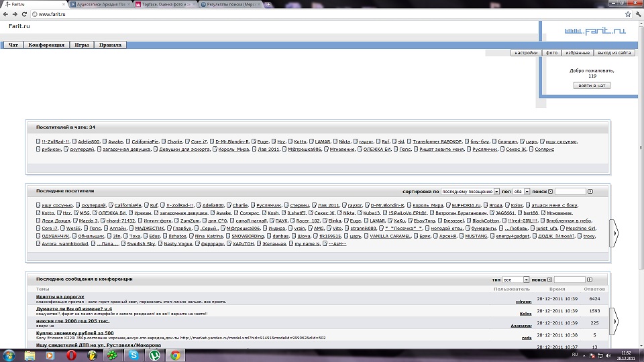Click the profile icon beside Swedish Sky
This screenshot has width=644, height=362.
(123, 244)
